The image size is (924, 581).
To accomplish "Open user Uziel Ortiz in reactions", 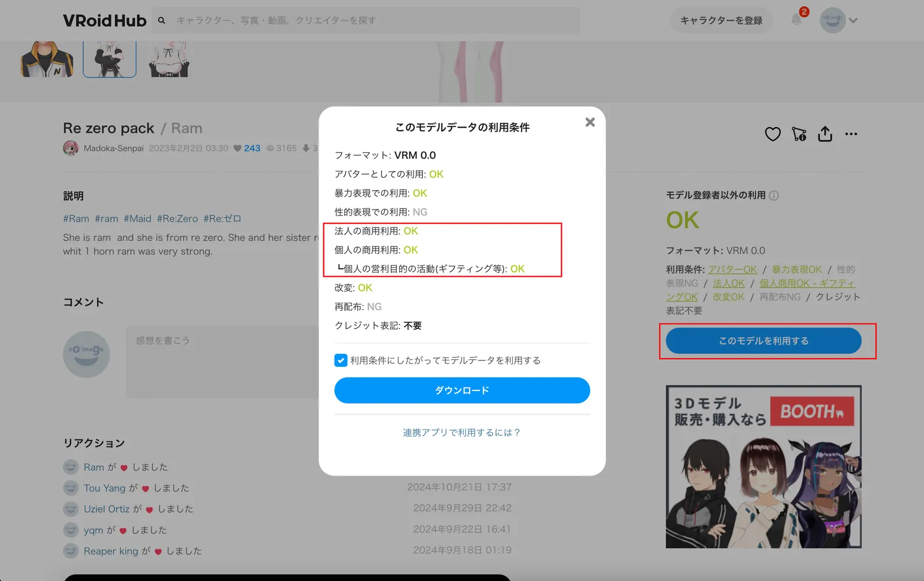I will pos(107,509).
